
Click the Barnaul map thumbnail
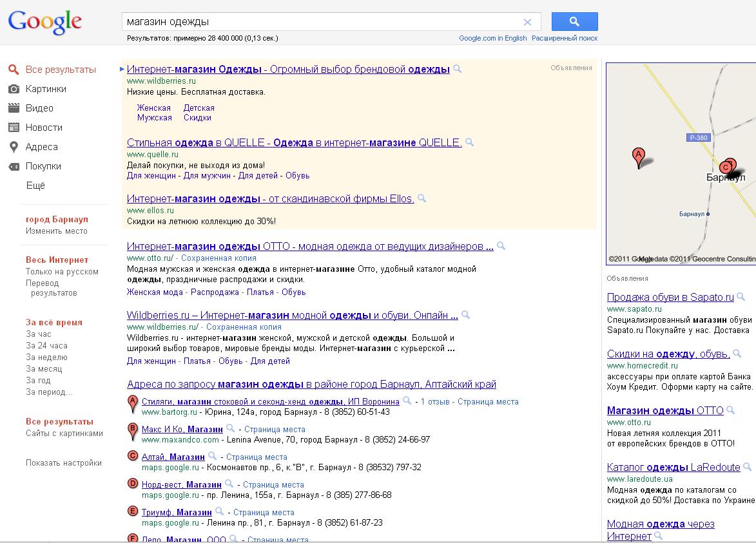click(681, 164)
